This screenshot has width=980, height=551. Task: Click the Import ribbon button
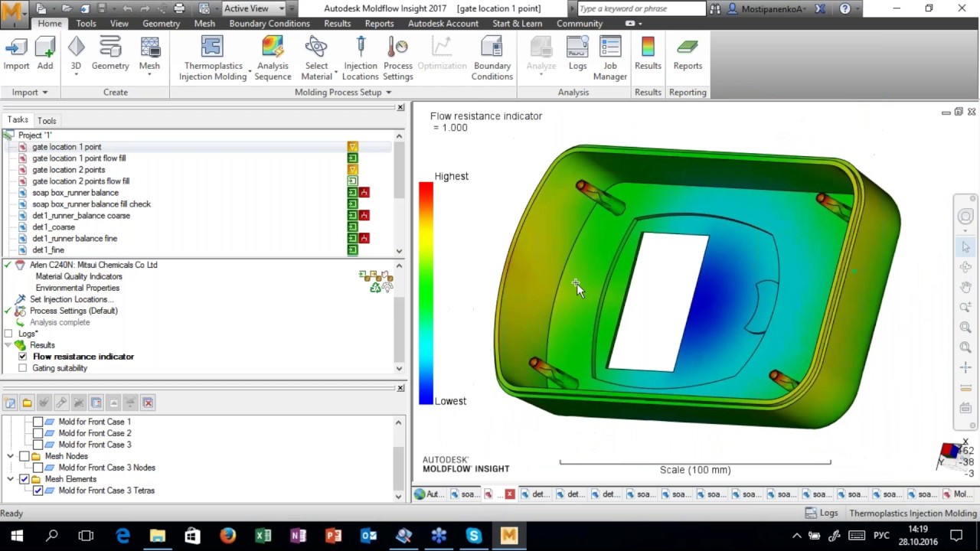16,54
